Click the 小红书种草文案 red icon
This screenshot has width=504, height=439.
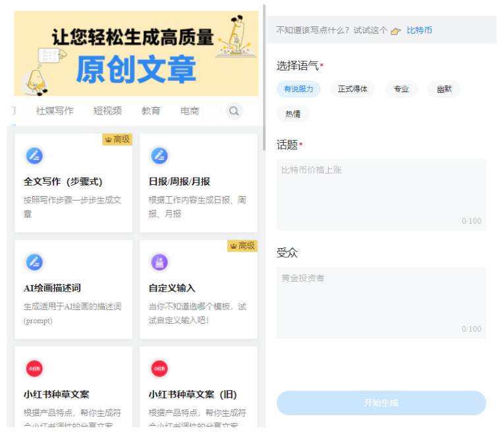(x=34, y=369)
